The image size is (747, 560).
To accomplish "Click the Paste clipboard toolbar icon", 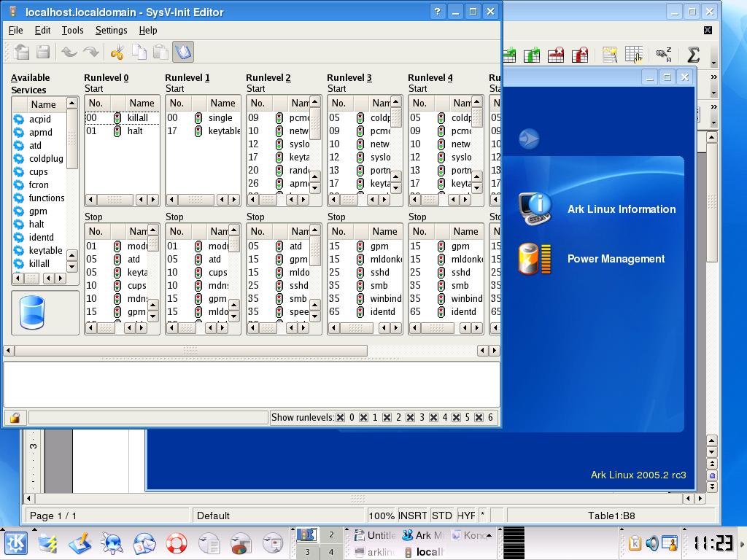I will coord(160,52).
